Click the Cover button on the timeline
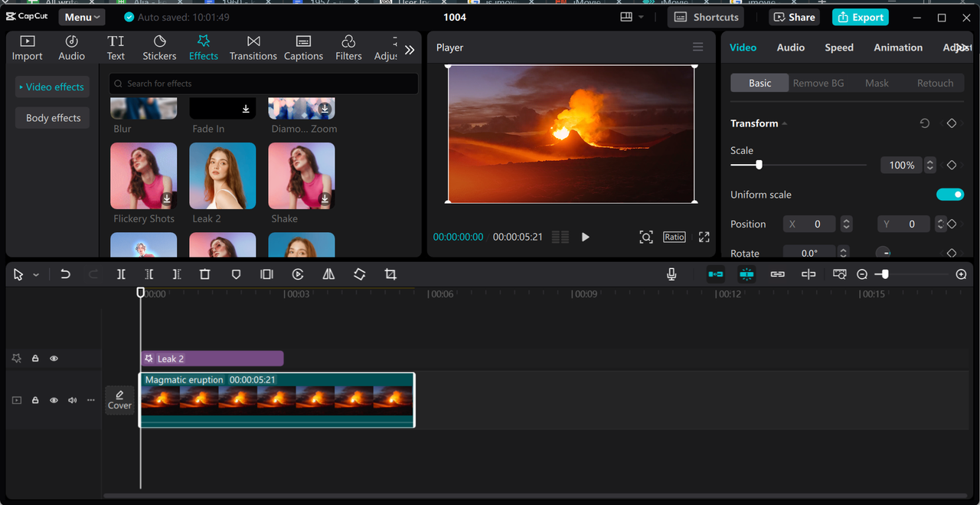Image resolution: width=980 pixels, height=505 pixels. (119, 400)
